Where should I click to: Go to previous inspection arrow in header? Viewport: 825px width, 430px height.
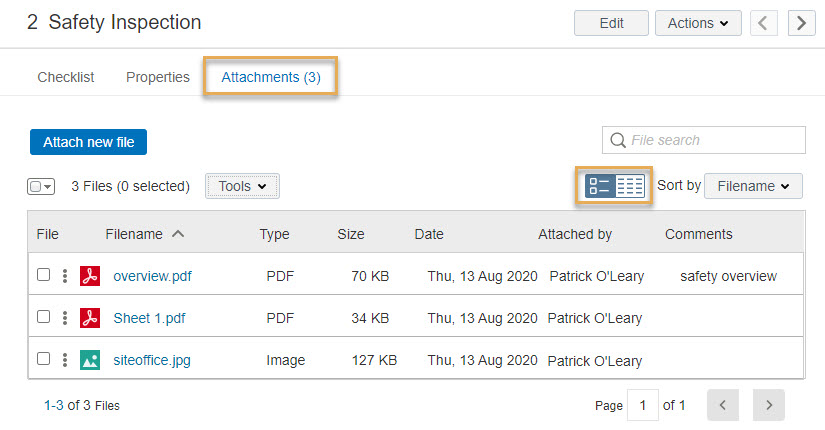(763, 23)
